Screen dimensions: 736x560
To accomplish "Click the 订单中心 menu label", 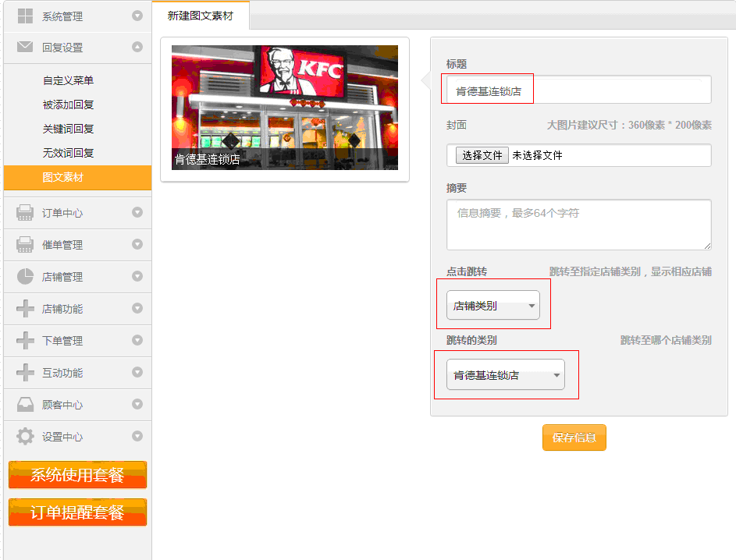I will 62,213.
